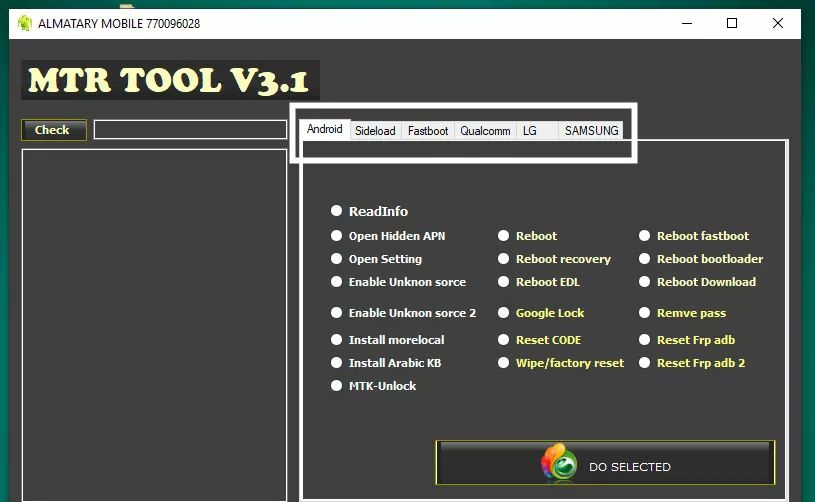This screenshot has height=502, width=815.
Task: Select Enable Unknon sorce 2 option
Action: coord(336,312)
